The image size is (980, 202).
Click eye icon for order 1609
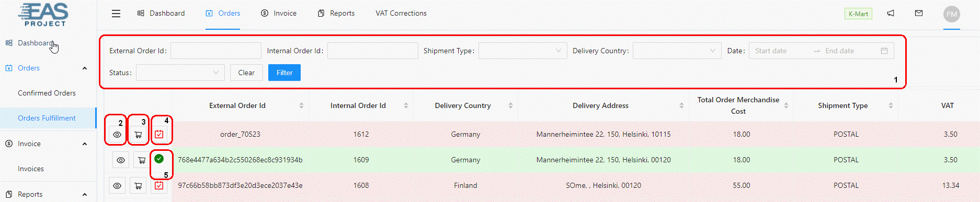point(121,160)
